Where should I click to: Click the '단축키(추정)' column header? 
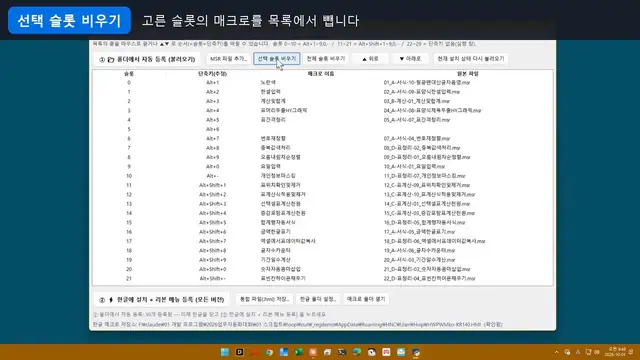point(212,74)
